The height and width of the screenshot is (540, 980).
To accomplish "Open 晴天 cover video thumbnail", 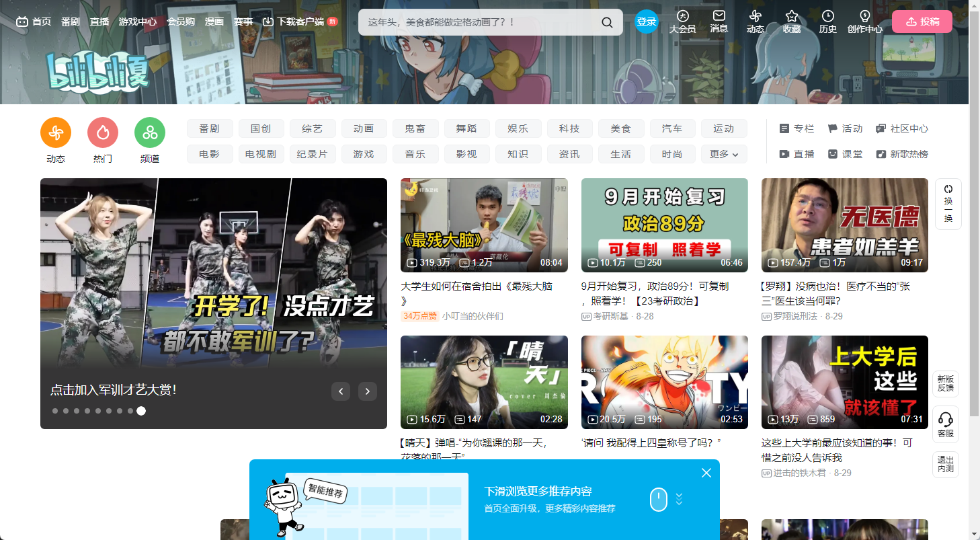I will pos(484,383).
